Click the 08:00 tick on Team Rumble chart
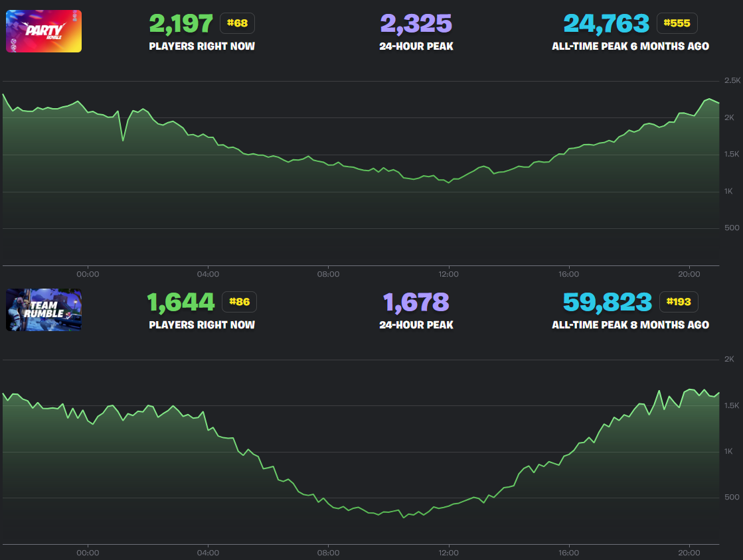 [328, 553]
